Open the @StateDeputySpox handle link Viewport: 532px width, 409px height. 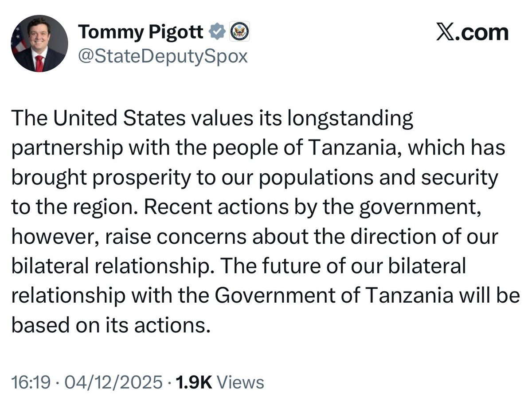[x=162, y=57]
